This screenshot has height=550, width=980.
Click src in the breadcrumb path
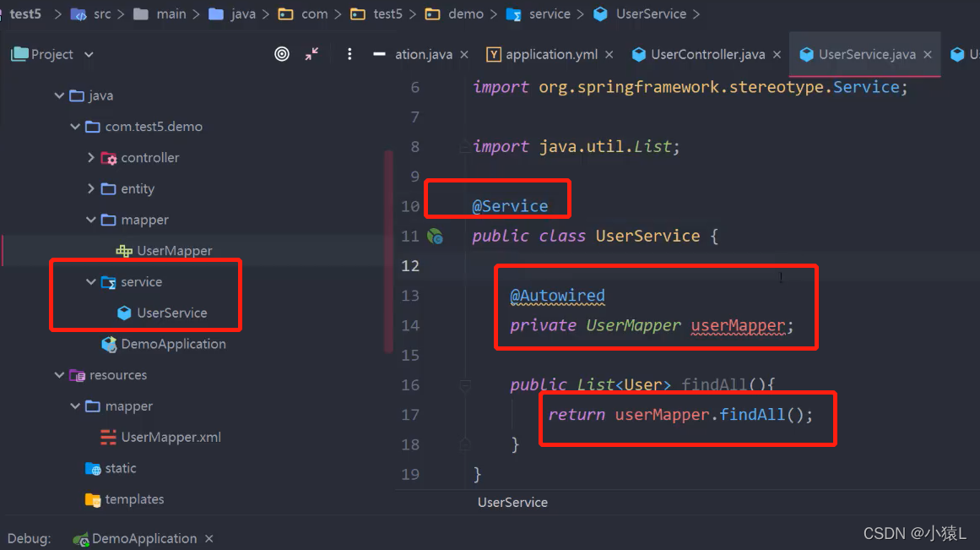point(102,14)
